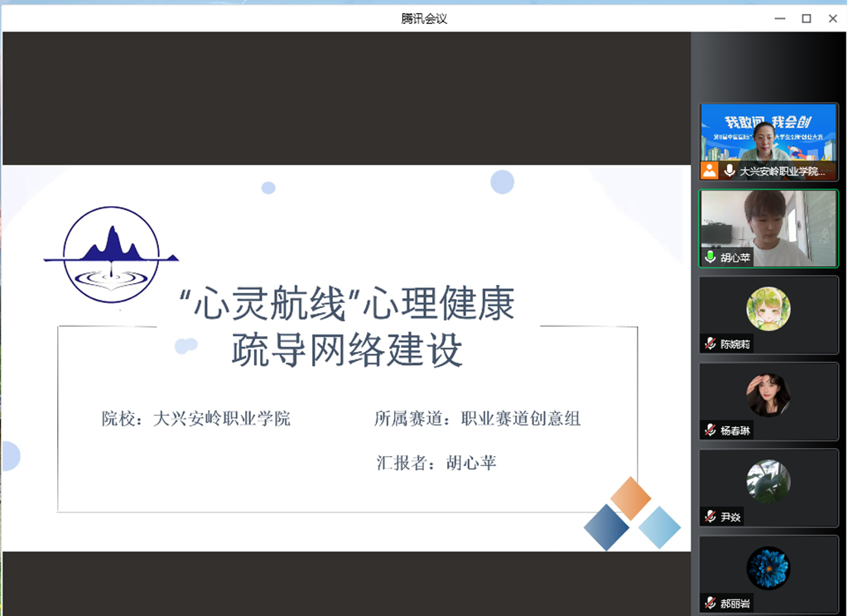Click 杨春琳's muted microphone icon

click(710, 430)
